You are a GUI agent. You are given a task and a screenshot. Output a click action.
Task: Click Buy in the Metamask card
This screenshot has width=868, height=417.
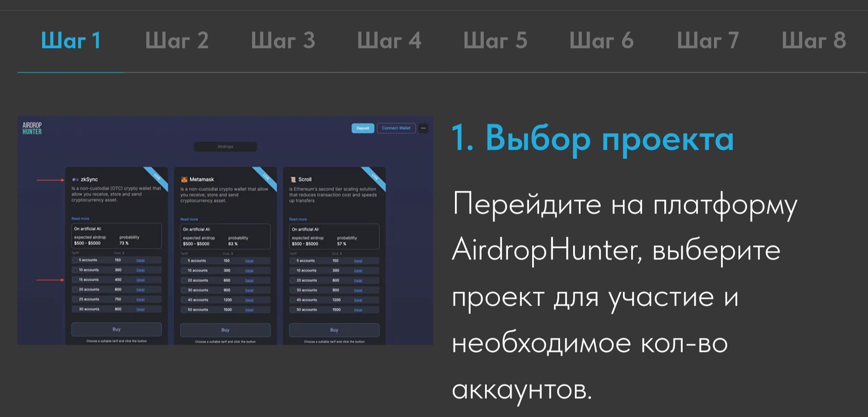[x=225, y=330]
